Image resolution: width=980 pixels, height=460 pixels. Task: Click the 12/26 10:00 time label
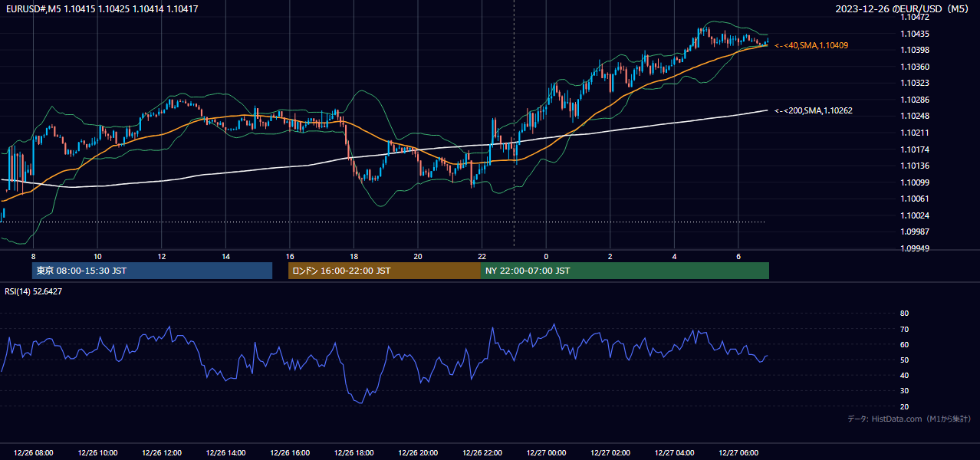98,453
